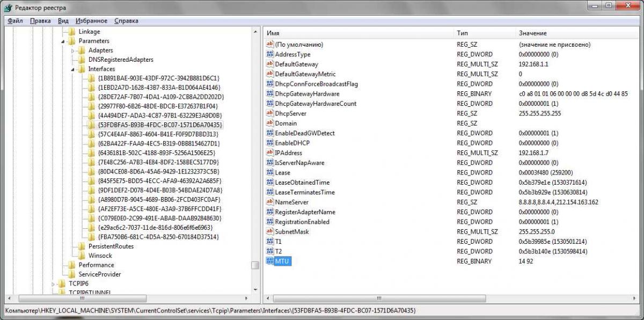Click the folder icon of key {FBA750B6-681C-4D5A-8250-670184D37514}

click(92, 237)
